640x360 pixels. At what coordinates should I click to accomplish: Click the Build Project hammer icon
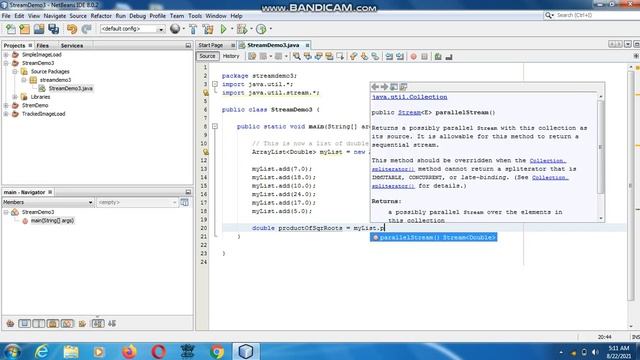coord(193,29)
